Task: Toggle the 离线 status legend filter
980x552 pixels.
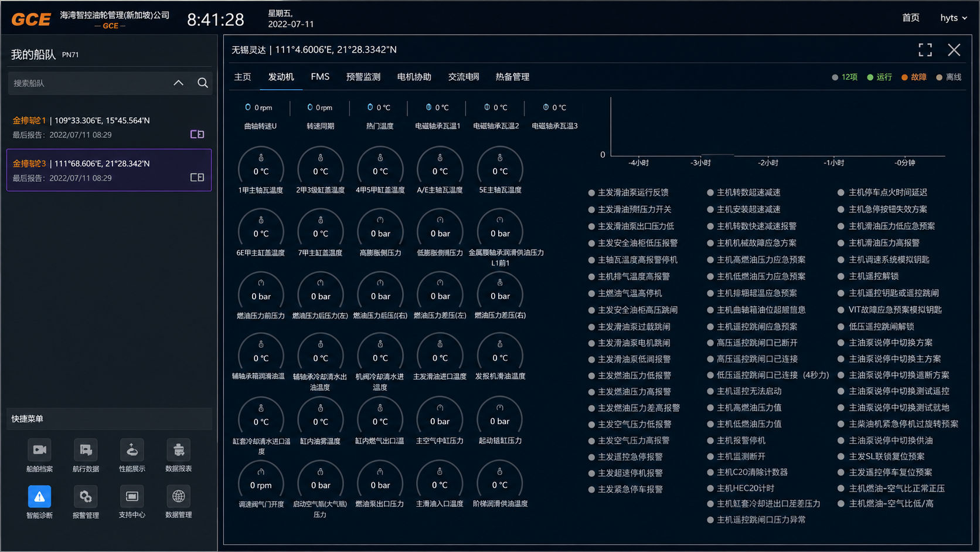Action: (x=949, y=77)
